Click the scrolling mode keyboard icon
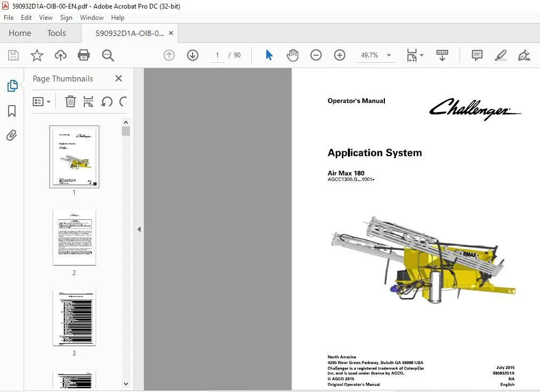The image size is (540, 392). pos(442,55)
